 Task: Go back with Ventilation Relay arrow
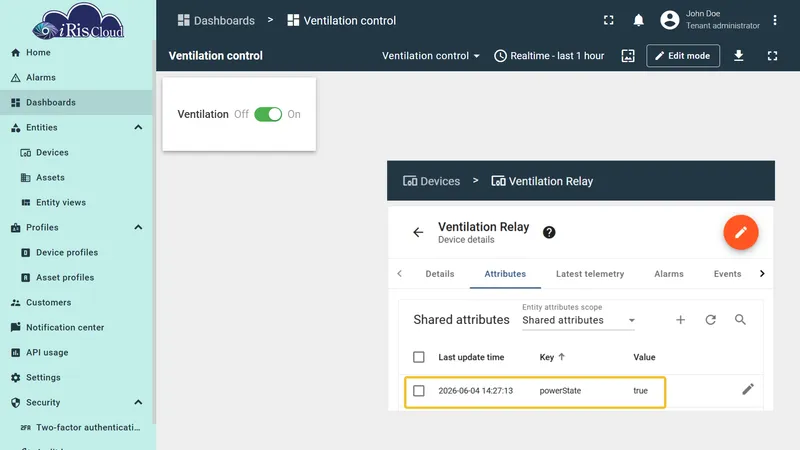point(418,232)
